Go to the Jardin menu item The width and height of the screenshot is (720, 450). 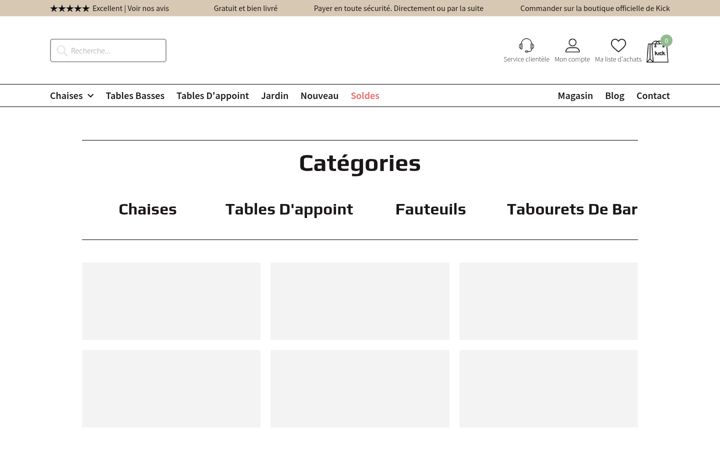point(275,96)
